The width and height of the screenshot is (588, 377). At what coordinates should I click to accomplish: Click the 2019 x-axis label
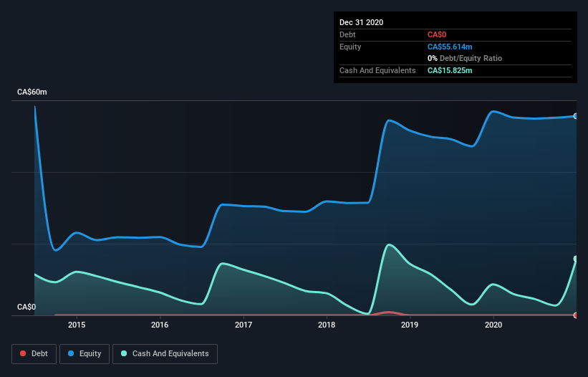[x=410, y=325]
